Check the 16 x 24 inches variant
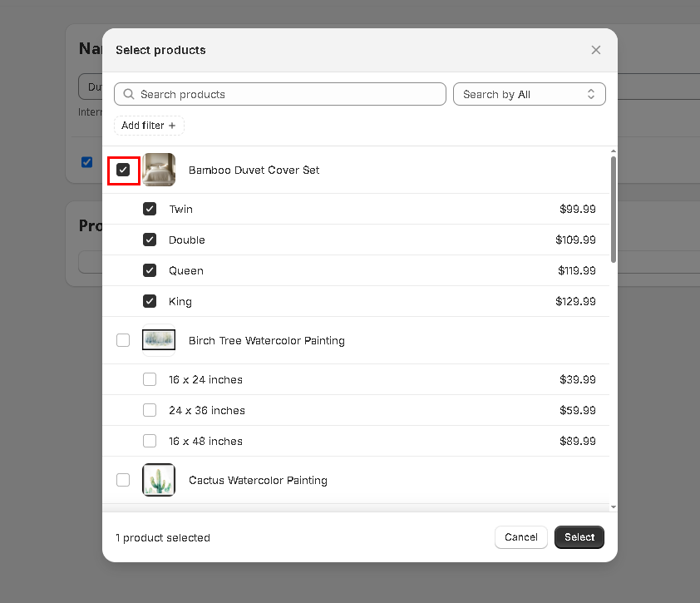This screenshot has height=603, width=700. coord(150,379)
